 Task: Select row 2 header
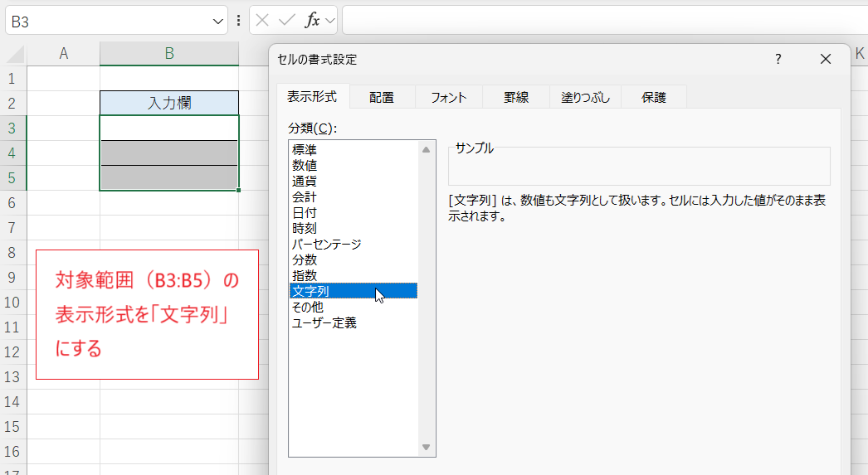[12, 104]
